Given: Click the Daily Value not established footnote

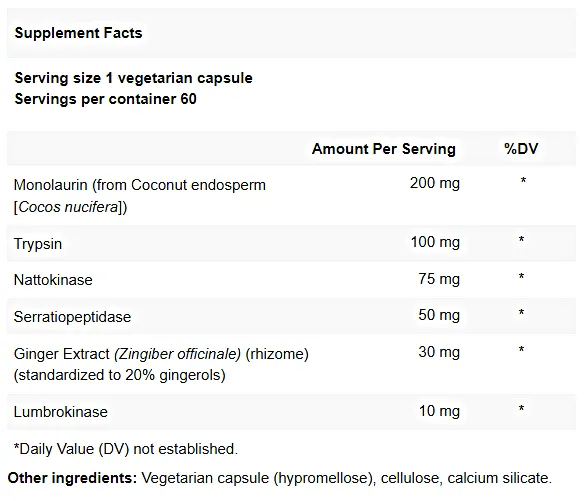Looking at the screenshot, I should click(x=126, y=449).
